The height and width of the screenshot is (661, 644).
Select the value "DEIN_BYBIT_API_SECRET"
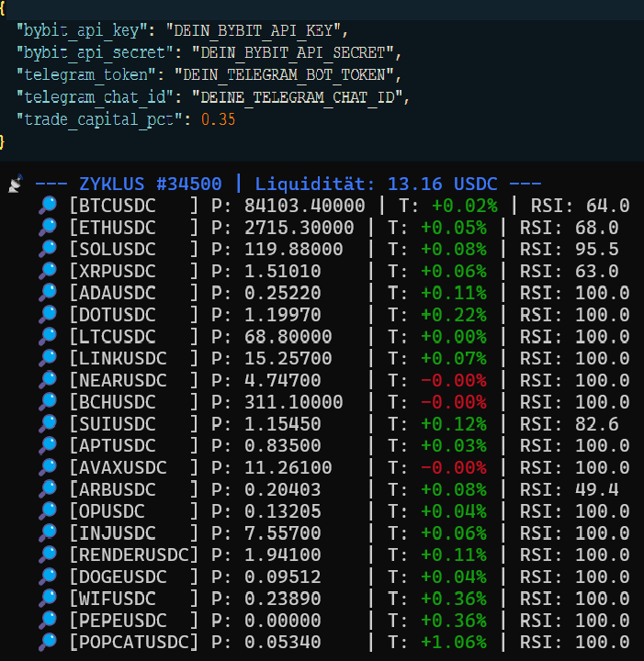pos(293,52)
